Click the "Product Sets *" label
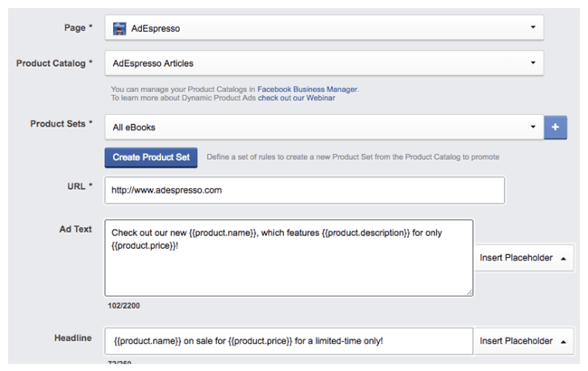Screen dimensions: 588x371 [62, 124]
